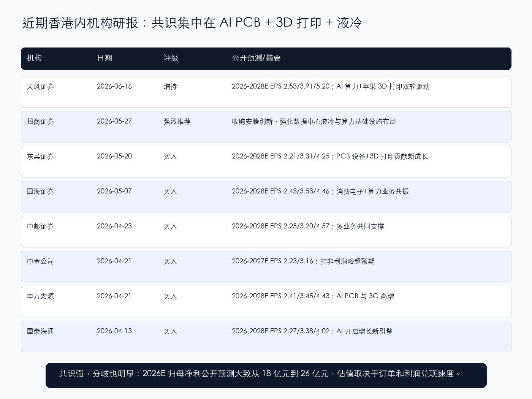The width and height of the screenshot is (532, 399).
Task: Select the 中邮证券 institution cell
Action: click(40, 226)
